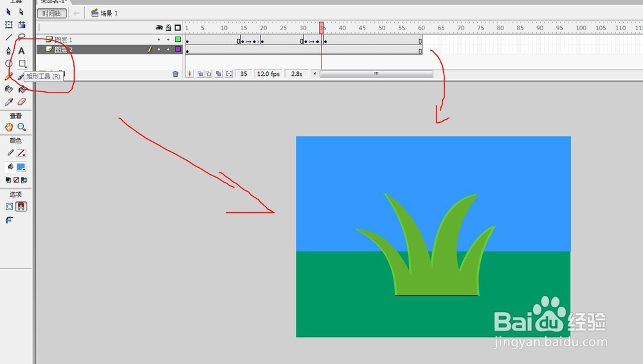Select the Lasso tool
643x364 pixels.
[x=22, y=37]
